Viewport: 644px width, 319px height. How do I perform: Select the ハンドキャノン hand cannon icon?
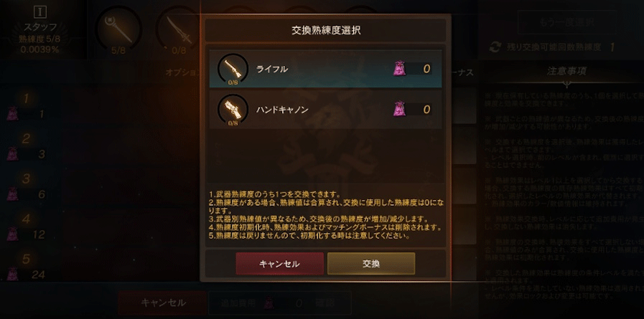233,110
